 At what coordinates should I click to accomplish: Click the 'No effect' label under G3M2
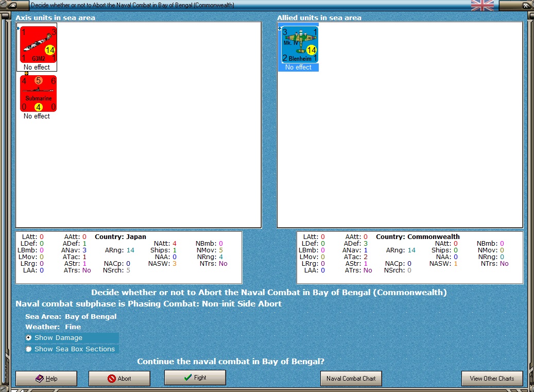point(37,67)
